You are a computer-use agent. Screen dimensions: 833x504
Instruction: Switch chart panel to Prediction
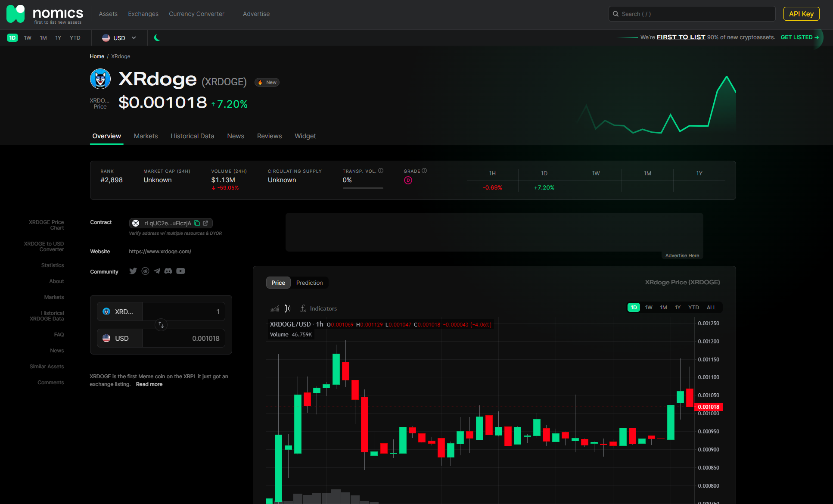point(309,283)
